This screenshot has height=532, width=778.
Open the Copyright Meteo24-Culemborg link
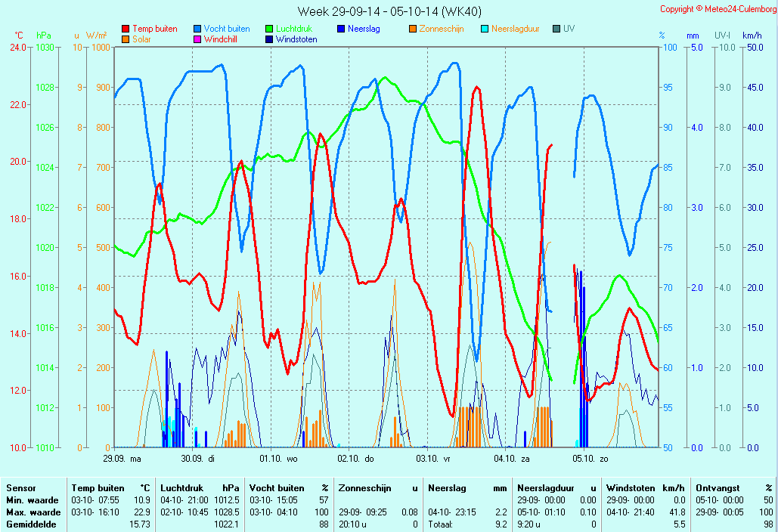[x=718, y=9]
